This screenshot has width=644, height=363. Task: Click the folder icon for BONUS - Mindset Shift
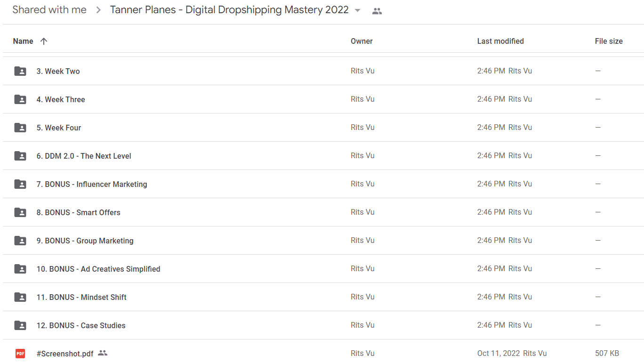[x=20, y=297]
